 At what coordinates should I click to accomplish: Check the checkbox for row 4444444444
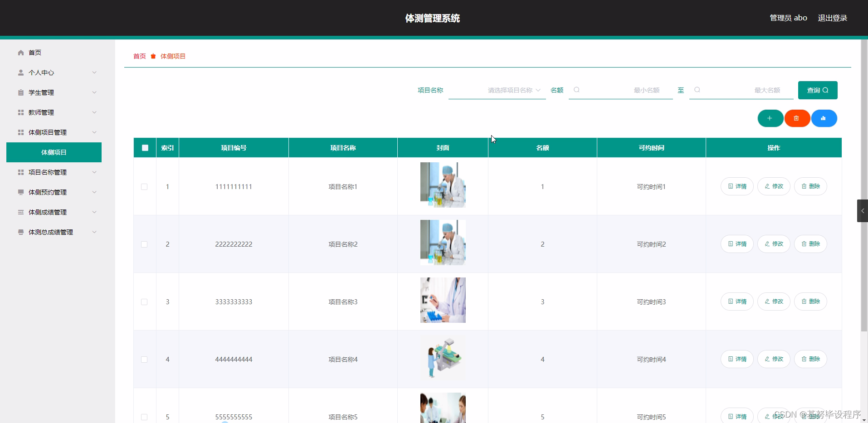click(x=144, y=360)
